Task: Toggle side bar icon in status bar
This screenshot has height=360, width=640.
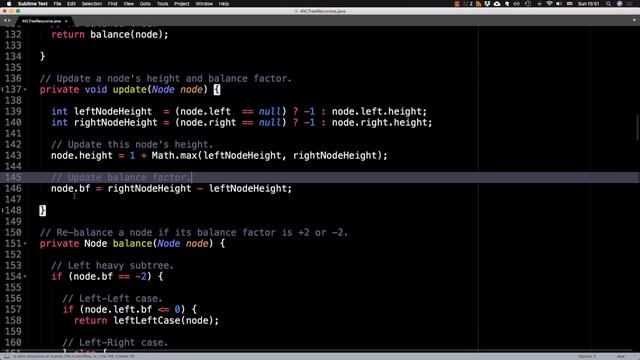Action: click(7, 356)
